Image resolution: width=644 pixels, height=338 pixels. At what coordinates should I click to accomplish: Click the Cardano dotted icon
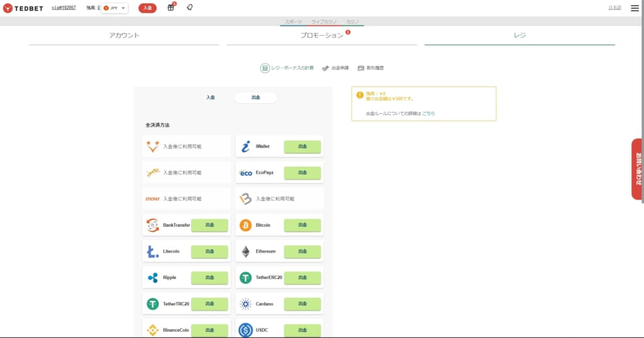point(246,304)
